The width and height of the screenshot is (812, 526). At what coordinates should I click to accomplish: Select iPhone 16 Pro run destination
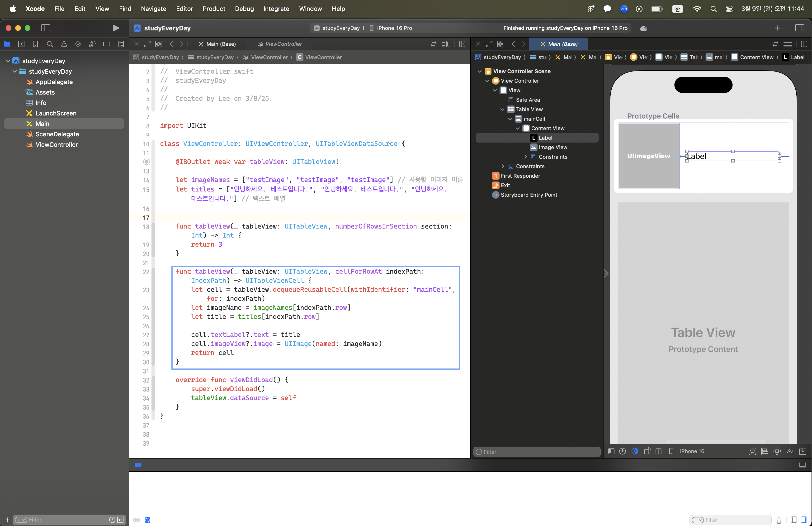394,28
